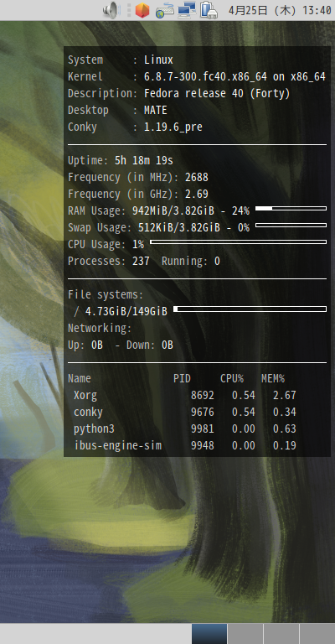335x644 pixels.
Task: Click the PID column header
Action: (182, 379)
